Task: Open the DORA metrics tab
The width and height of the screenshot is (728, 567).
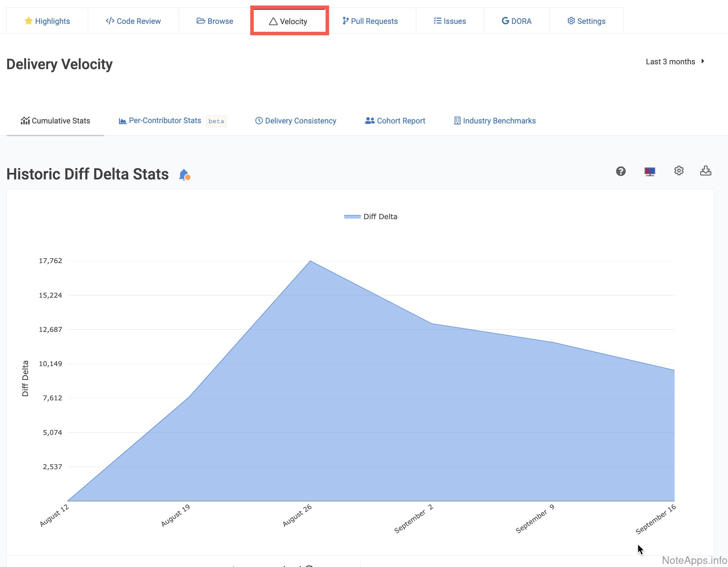Action: coord(516,21)
